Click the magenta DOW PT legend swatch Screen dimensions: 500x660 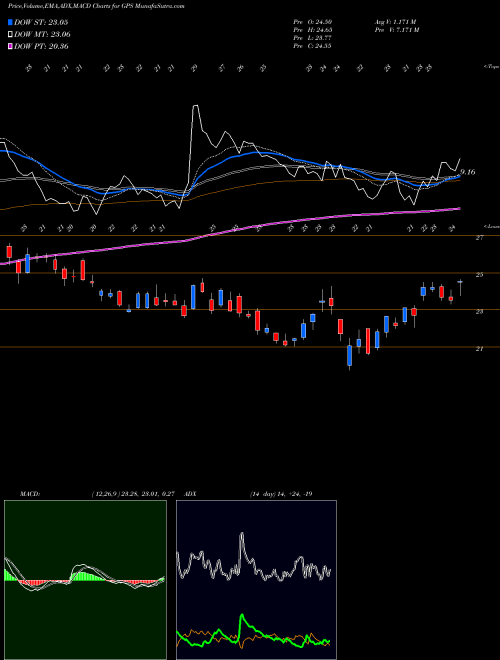pyautogui.click(x=11, y=46)
